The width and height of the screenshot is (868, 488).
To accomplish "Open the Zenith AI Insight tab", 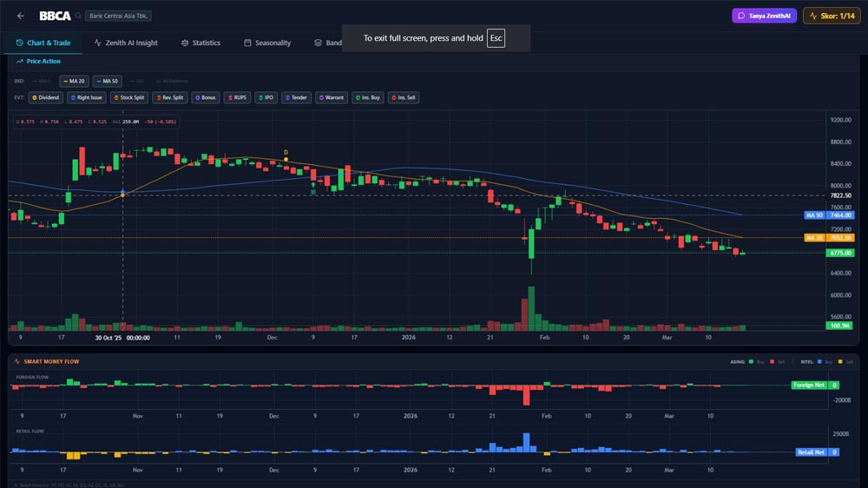I will click(x=126, y=43).
